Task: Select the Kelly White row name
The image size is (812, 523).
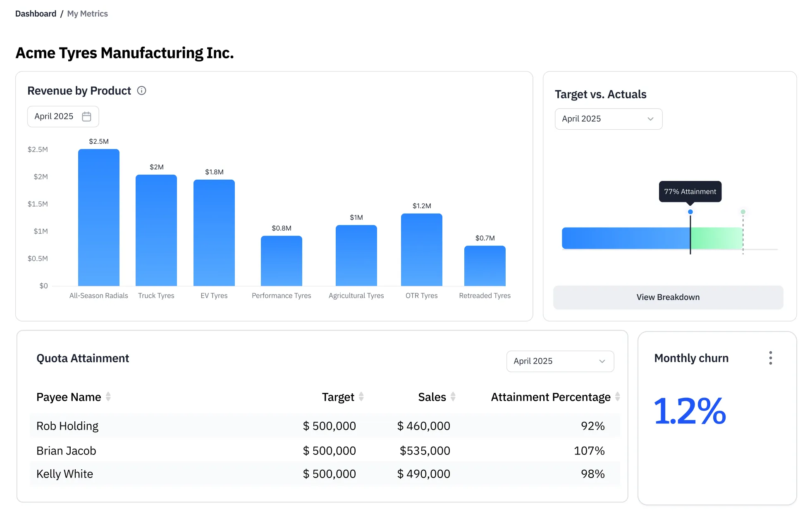Action: (x=64, y=474)
